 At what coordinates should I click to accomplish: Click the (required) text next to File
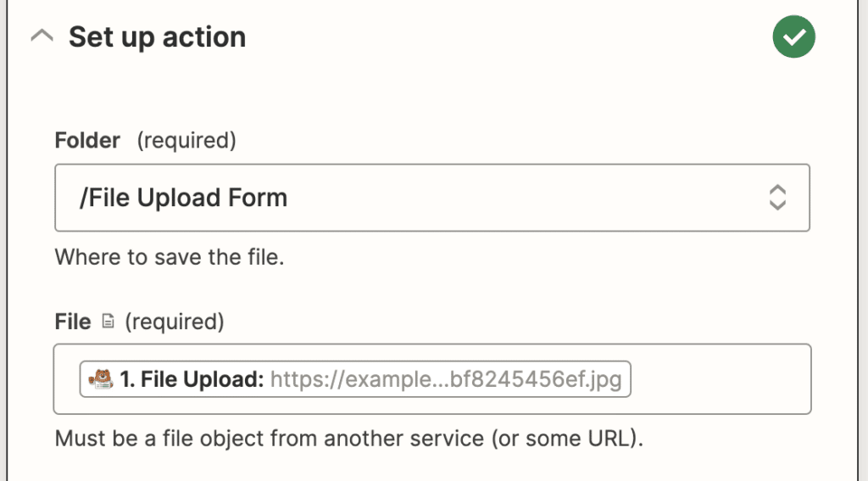pos(175,322)
